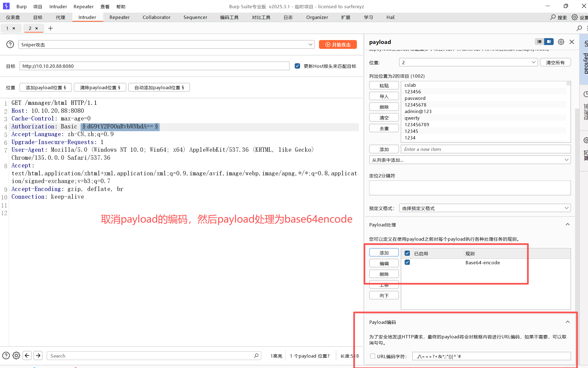
Task: Open payload panel settings gear
Action: point(561,42)
